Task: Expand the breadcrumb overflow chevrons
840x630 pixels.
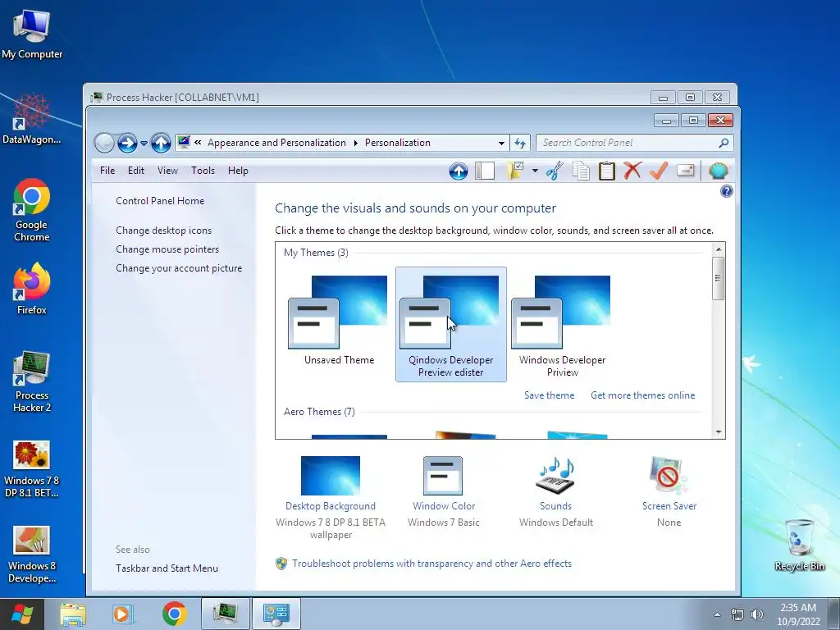Action: pos(199,143)
